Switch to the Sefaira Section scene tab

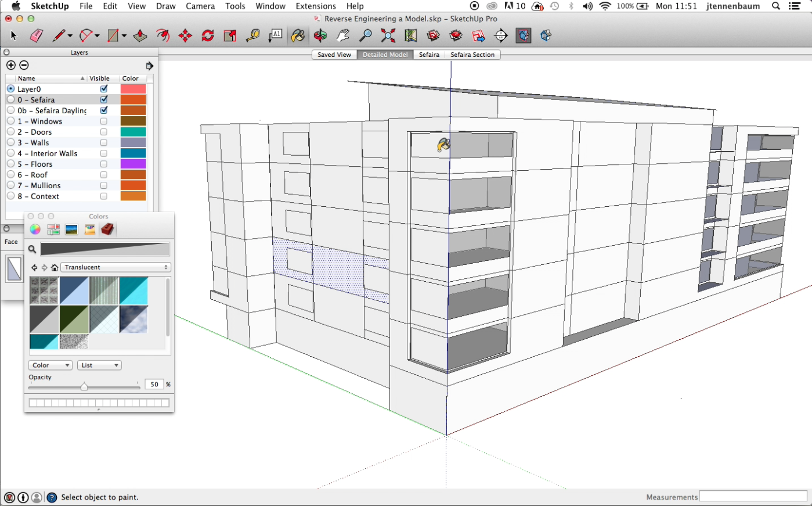click(472, 55)
